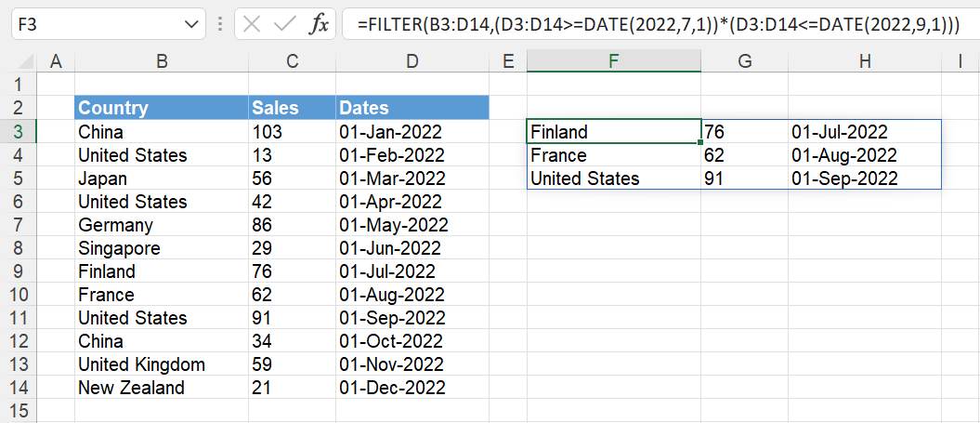The image size is (980, 423).
Task: Select column D header
Action: tap(412, 60)
